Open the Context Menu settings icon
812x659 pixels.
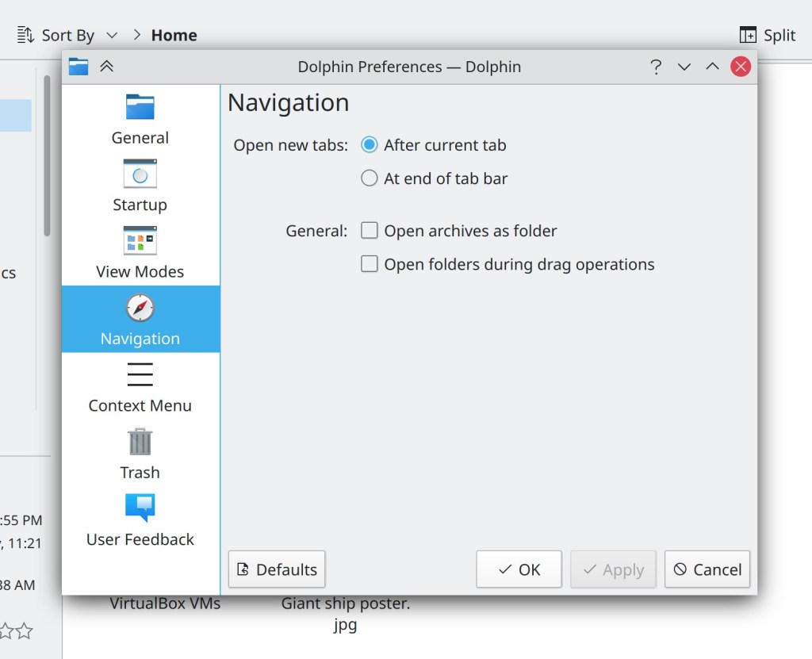point(140,374)
